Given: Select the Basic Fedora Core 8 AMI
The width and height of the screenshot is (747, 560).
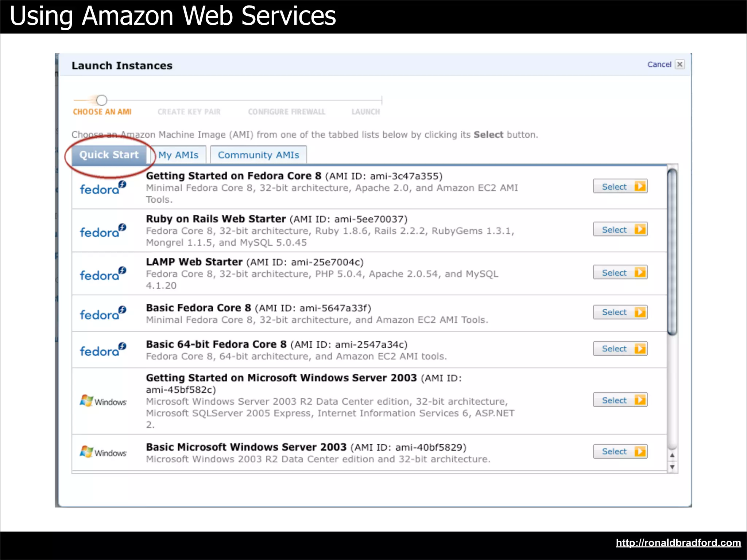Looking at the screenshot, I should [x=620, y=312].
